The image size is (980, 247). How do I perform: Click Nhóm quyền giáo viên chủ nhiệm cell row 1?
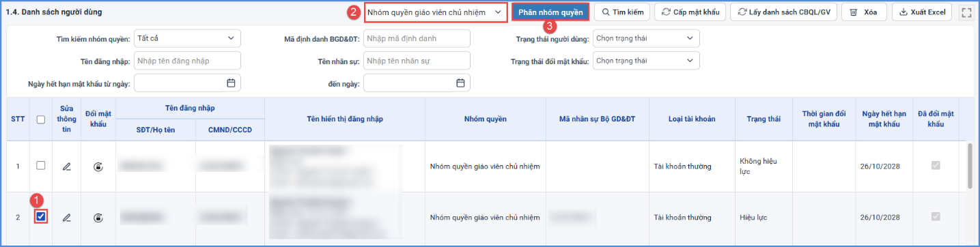[485, 166]
